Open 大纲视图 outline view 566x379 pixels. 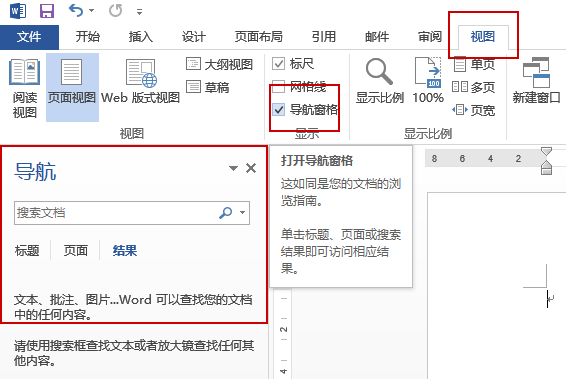(x=219, y=64)
